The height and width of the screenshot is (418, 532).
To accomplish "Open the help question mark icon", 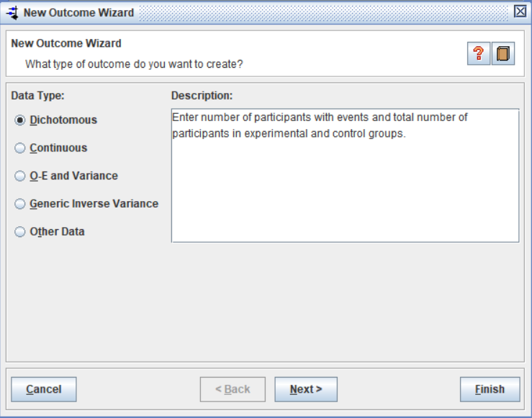I will [478, 54].
